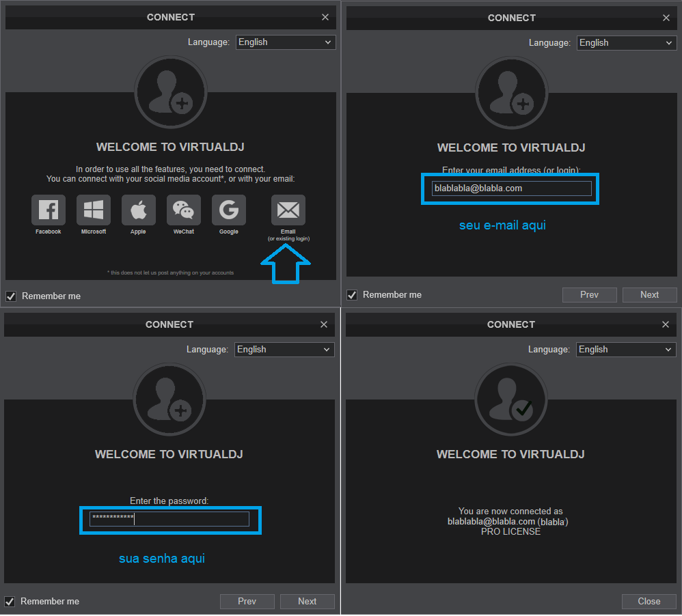The height and width of the screenshot is (616, 682).
Task: Click the user avatar icon in social login dialog
Action: tap(171, 92)
